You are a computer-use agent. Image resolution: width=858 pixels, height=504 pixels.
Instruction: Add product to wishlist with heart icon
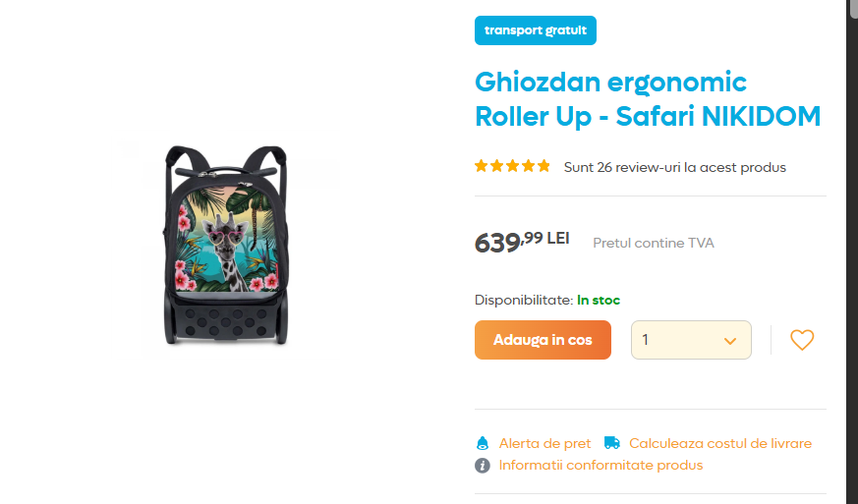802,340
